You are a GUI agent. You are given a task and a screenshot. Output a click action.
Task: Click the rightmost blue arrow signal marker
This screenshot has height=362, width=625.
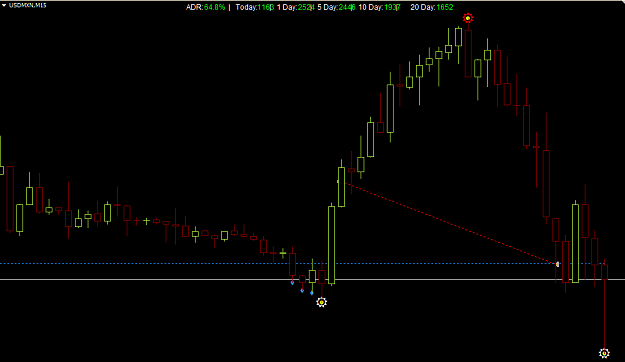pos(312,293)
